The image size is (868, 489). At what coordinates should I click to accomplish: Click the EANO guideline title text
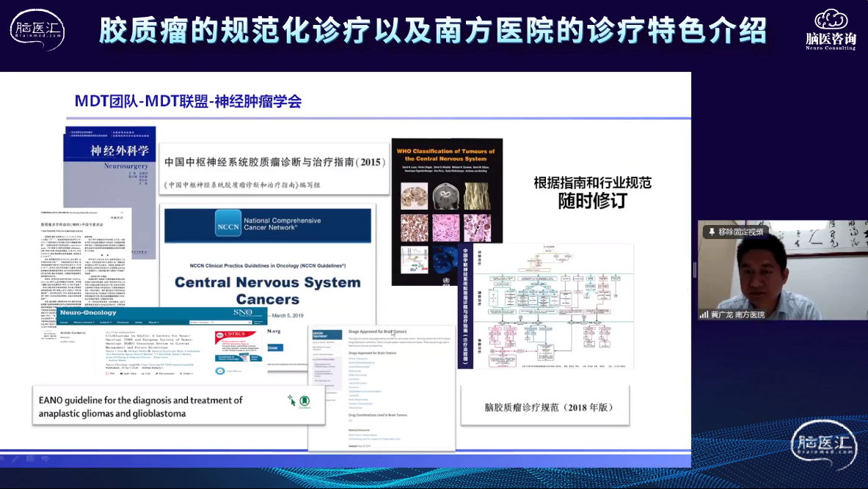[141, 407]
